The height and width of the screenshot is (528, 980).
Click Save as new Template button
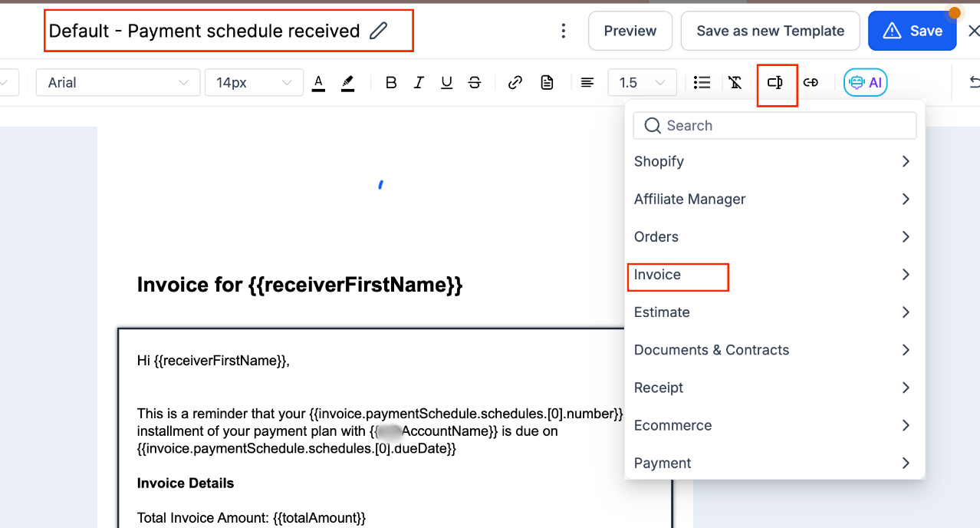[770, 31]
